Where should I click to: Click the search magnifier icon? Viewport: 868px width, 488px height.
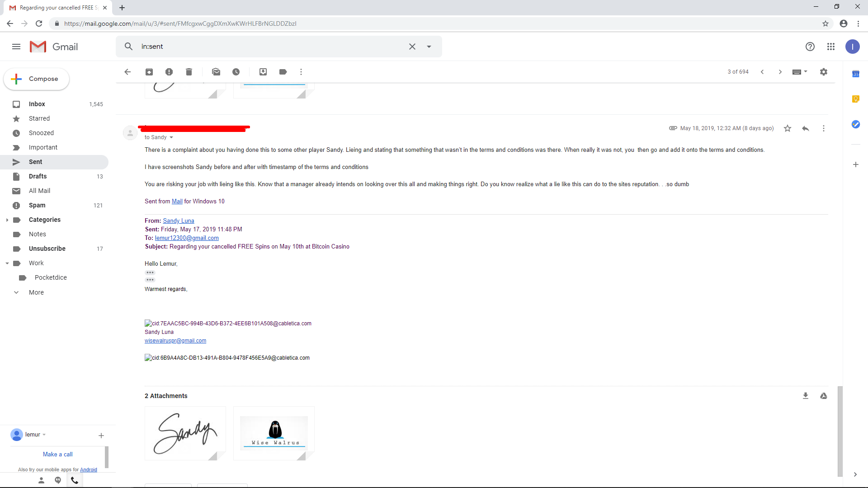(x=128, y=47)
